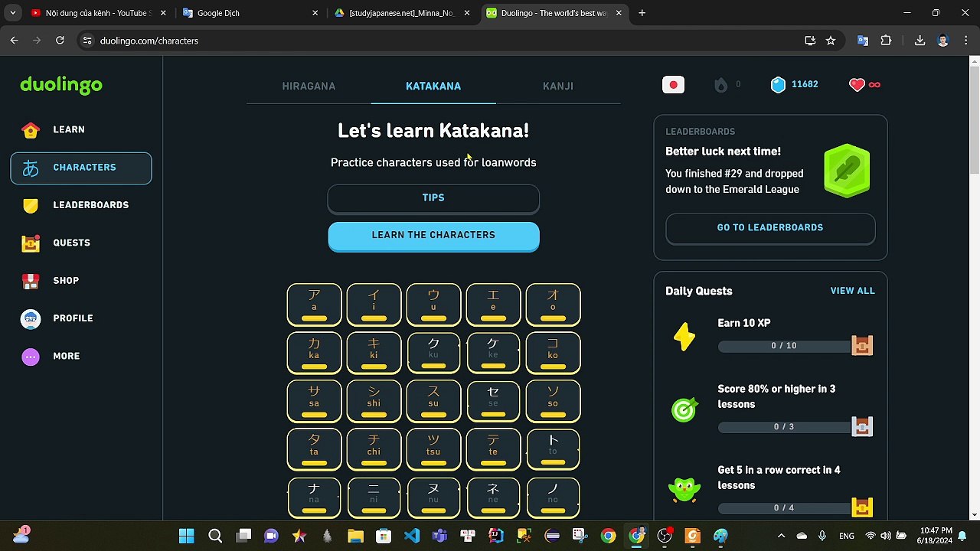Viewport: 980px width, 551px height.
Task: Click the Duolingo logo
Action: click(61, 85)
